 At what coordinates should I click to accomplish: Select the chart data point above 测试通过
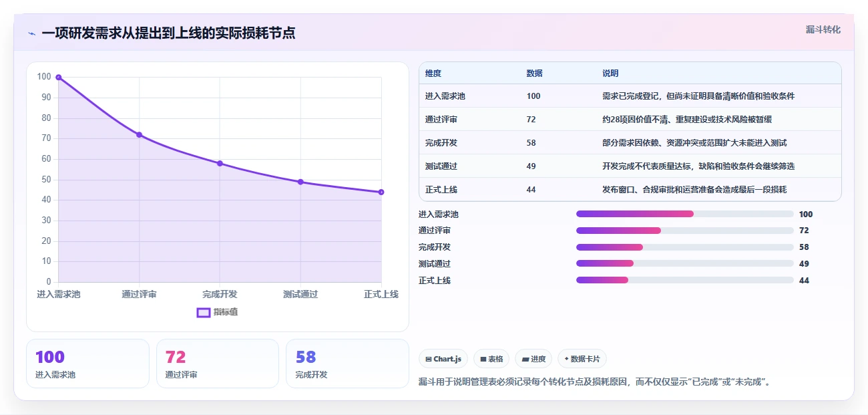pos(300,182)
